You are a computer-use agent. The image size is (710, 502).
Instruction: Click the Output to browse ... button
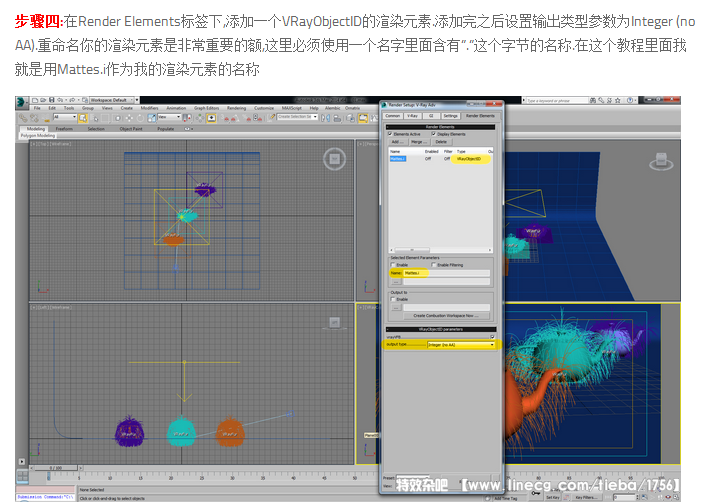(396, 307)
